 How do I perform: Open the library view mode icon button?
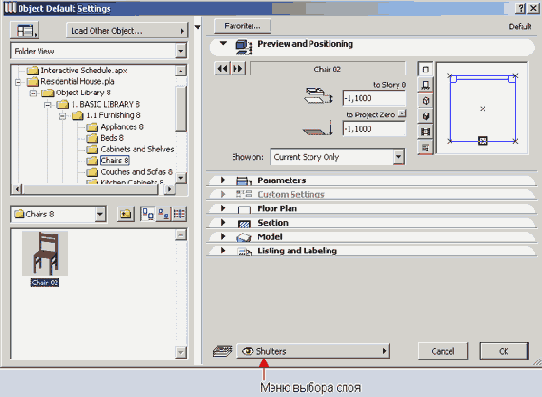pyautogui.click(x=25, y=30)
